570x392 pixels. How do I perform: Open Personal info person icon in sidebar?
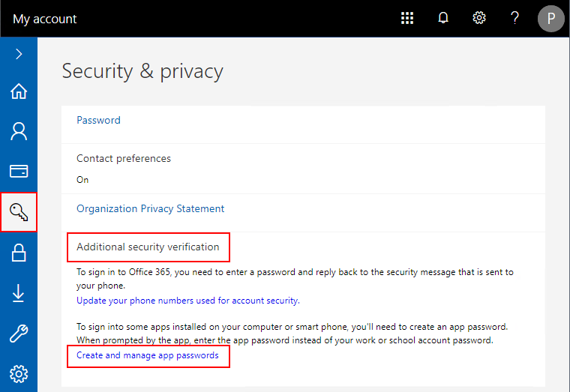click(19, 131)
